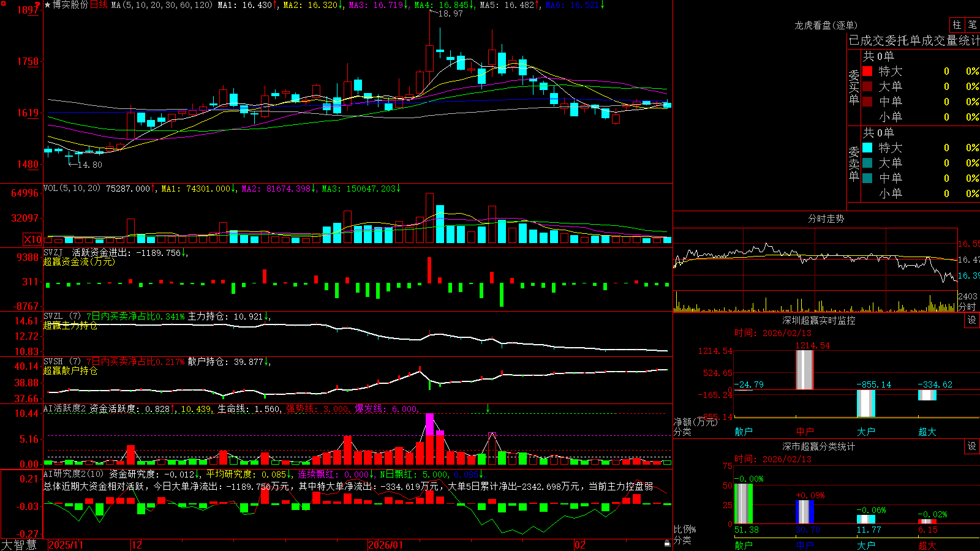Click the 14.80 low price label
The height and width of the screenshot is (551, 980).
point(90,165)
